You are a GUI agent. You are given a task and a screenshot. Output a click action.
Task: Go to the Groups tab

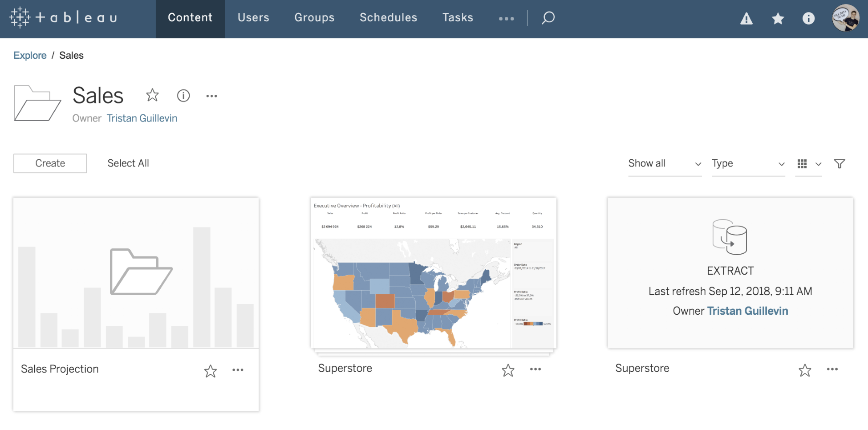[314, 18]
